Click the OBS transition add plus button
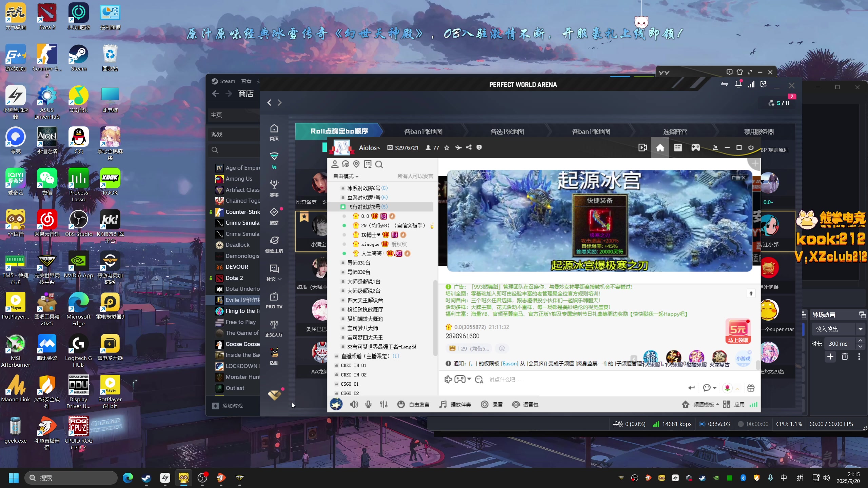 click(x=830, y=357)
